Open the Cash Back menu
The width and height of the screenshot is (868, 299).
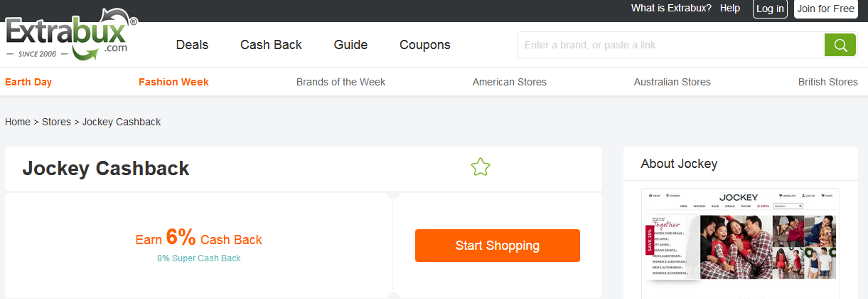[x=271, y=45]
